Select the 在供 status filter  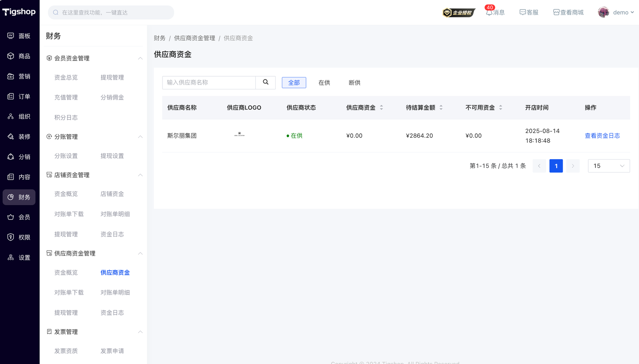pos(324,83)
